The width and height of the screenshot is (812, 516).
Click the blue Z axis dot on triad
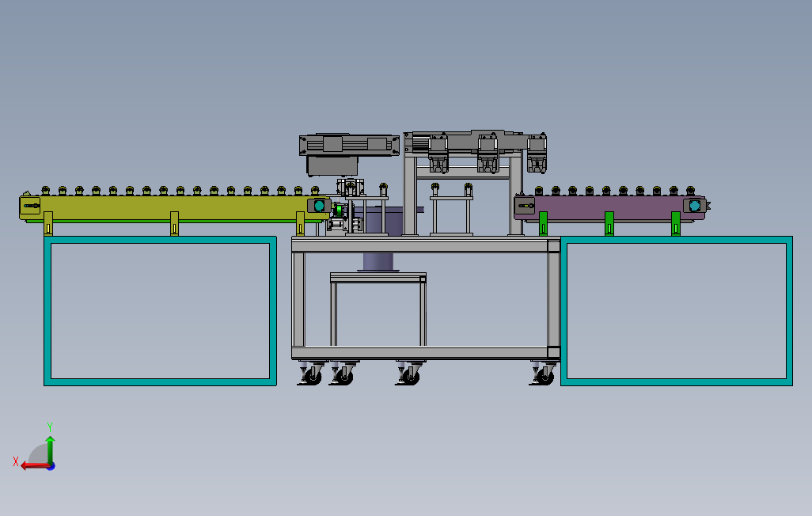click(51, 467)
